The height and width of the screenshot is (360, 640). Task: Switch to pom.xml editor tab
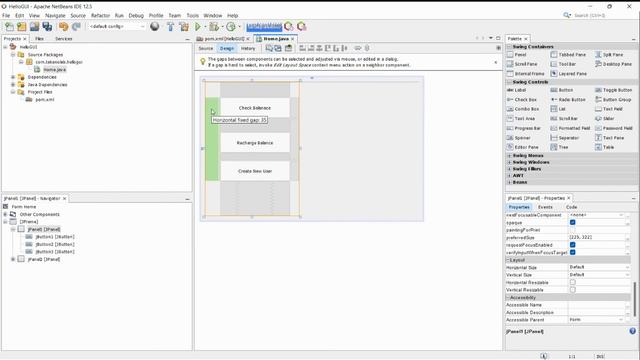click(224, 38)
